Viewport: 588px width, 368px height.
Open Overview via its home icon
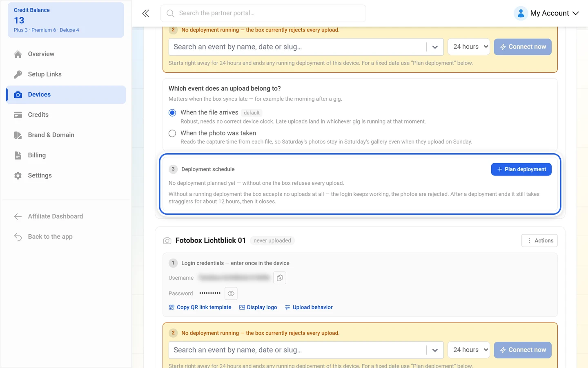point(18,54)
